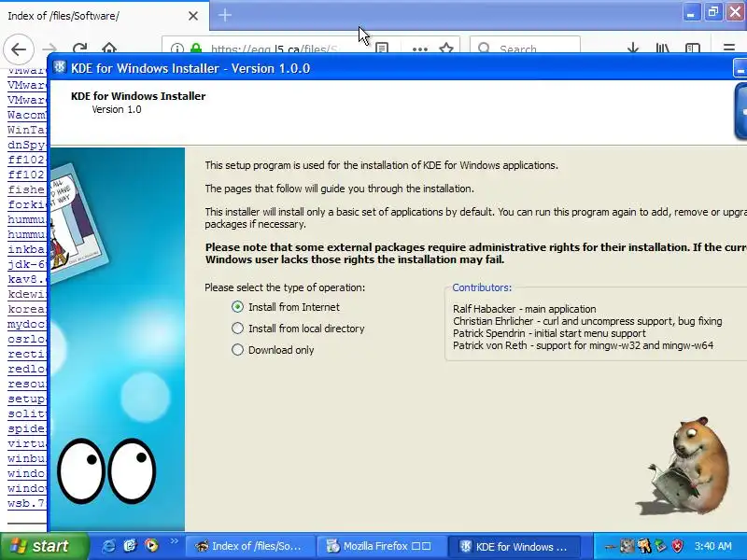747x560 pixels.
Task: Launch Outlook Express from Quick Launch
Action: 130,546
